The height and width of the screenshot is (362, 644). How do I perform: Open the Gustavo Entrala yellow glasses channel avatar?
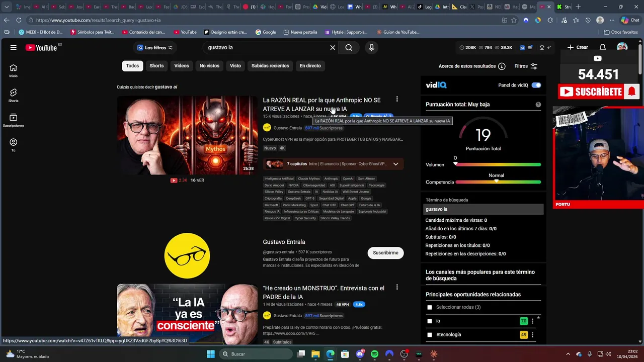point(187,255)
